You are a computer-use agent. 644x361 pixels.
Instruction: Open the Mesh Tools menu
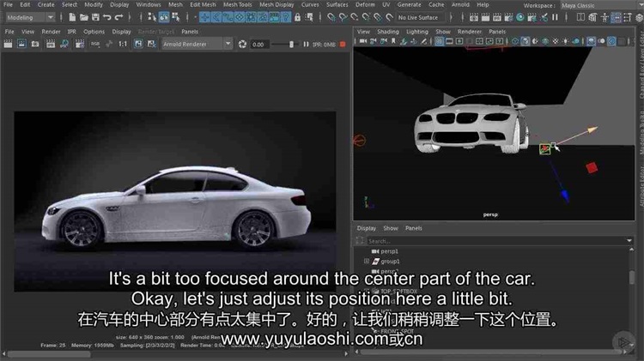[237, 4]
